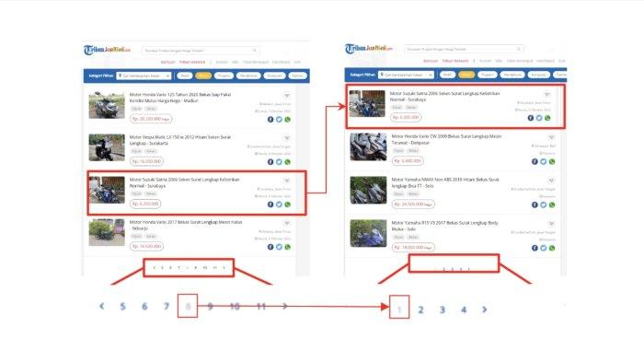This screenshot has width=644, height=362.
Task: Go to enlarged page 4 link
Action: click(464, 309)
